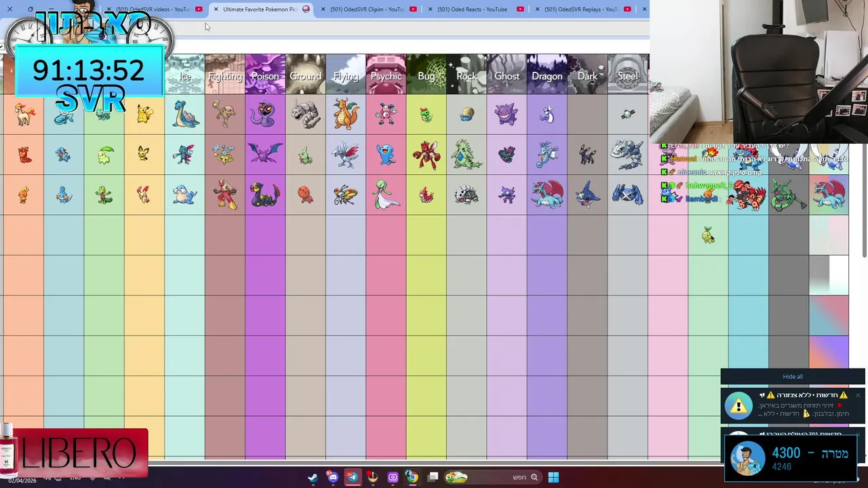The image size is (868, 488).
Task: Open the Windows Start menu
Action: pyautogui.click(x=553, y=477)
